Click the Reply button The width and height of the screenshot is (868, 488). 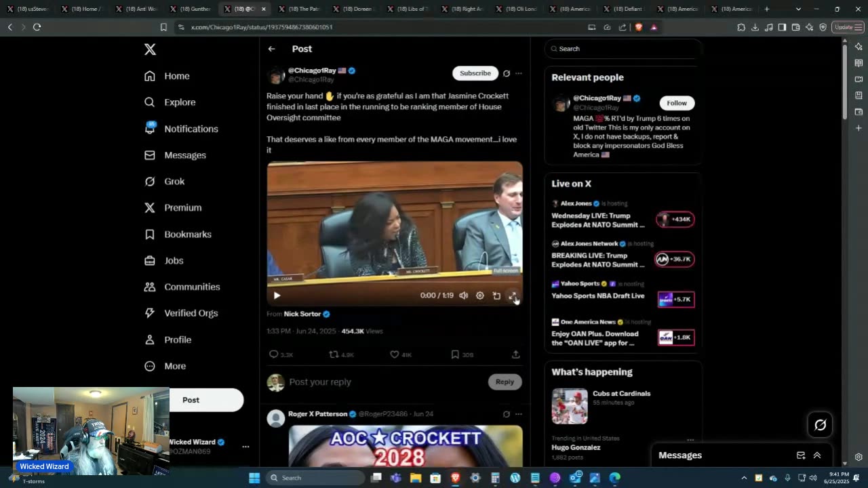[x=505, y=382]
